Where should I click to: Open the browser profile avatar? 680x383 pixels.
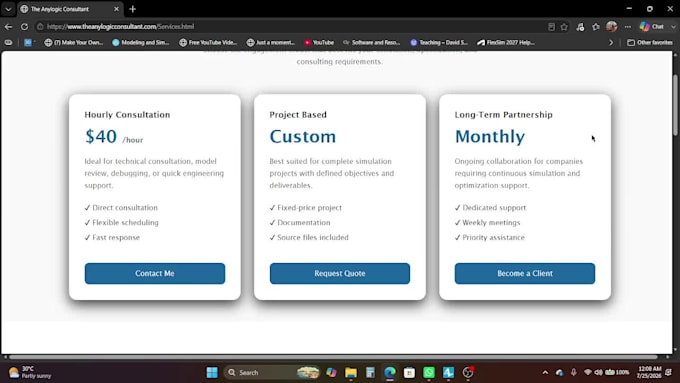(x=611, y=26)
